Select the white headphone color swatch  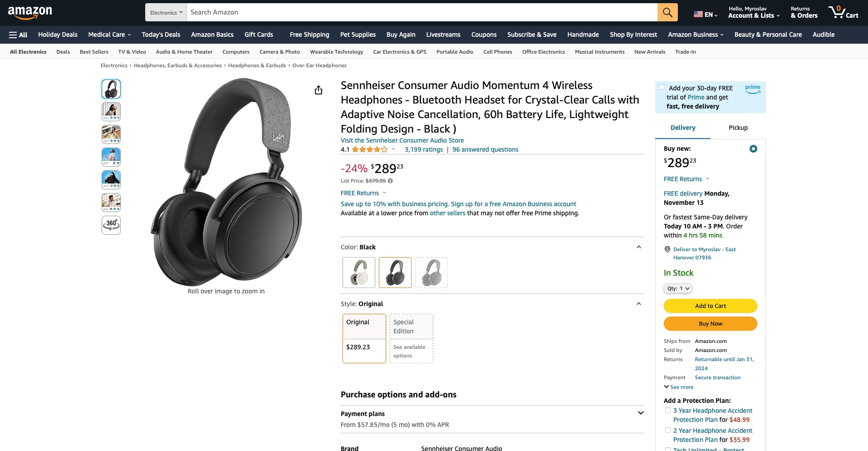359,273
